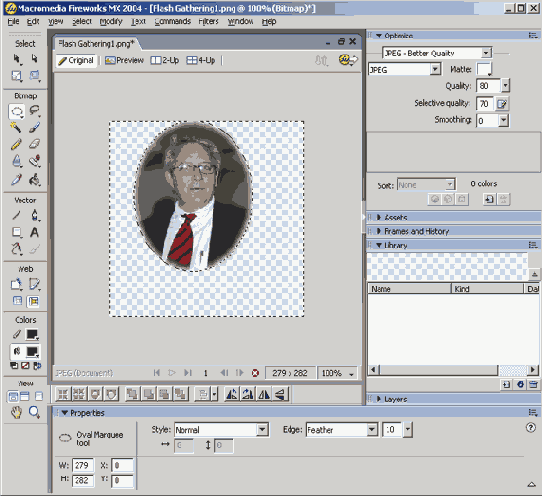The height and width of the screenshot is (496, 542).
Task: Open the Modify menu
Action: click(111, 21)
